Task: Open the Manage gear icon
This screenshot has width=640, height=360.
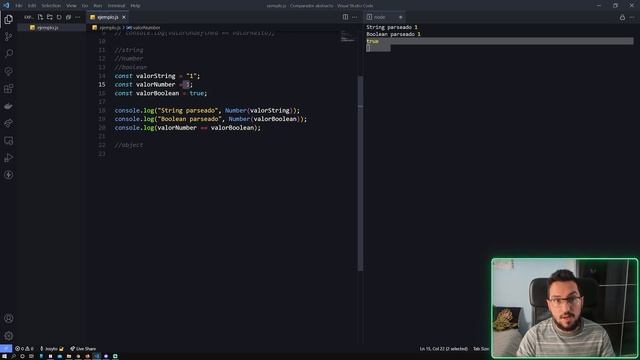Action: tap(9, 336)
